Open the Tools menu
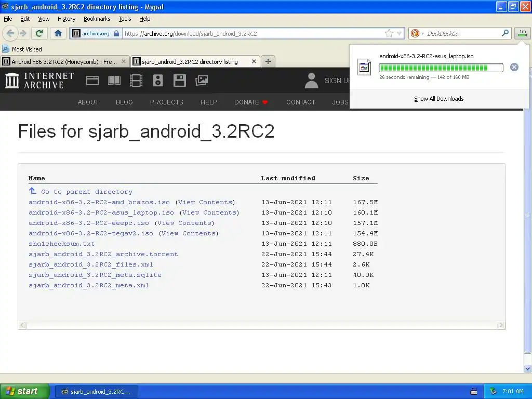532x399 pixels. coord(125,19)
